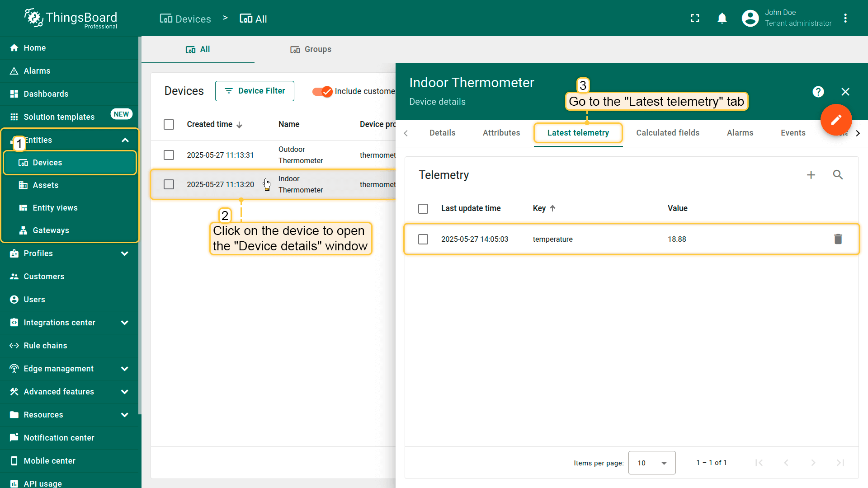The image size is (868, 488).
Task: Check the temperature telemetry row checkbox
Action: coord(423,239)
